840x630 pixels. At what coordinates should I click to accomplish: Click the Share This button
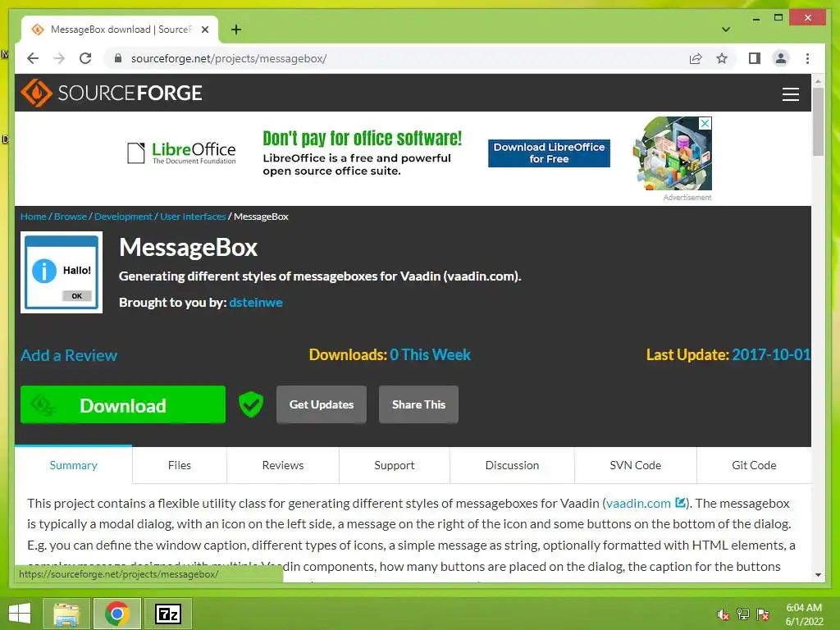(x=418, y=404)
